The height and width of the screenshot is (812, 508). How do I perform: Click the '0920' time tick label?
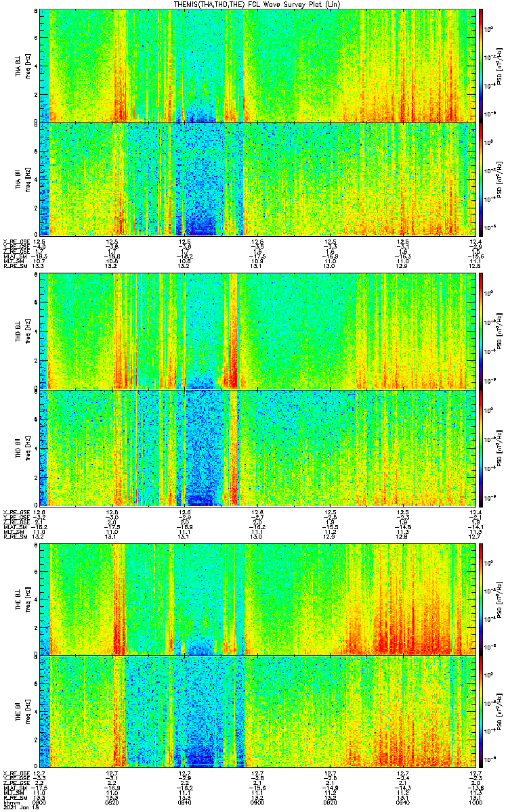point(331,803)
